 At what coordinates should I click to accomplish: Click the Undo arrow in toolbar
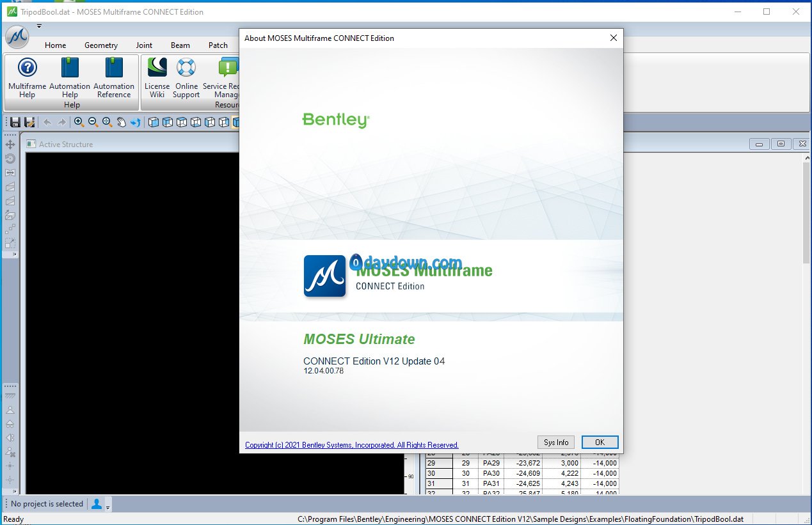47,122
